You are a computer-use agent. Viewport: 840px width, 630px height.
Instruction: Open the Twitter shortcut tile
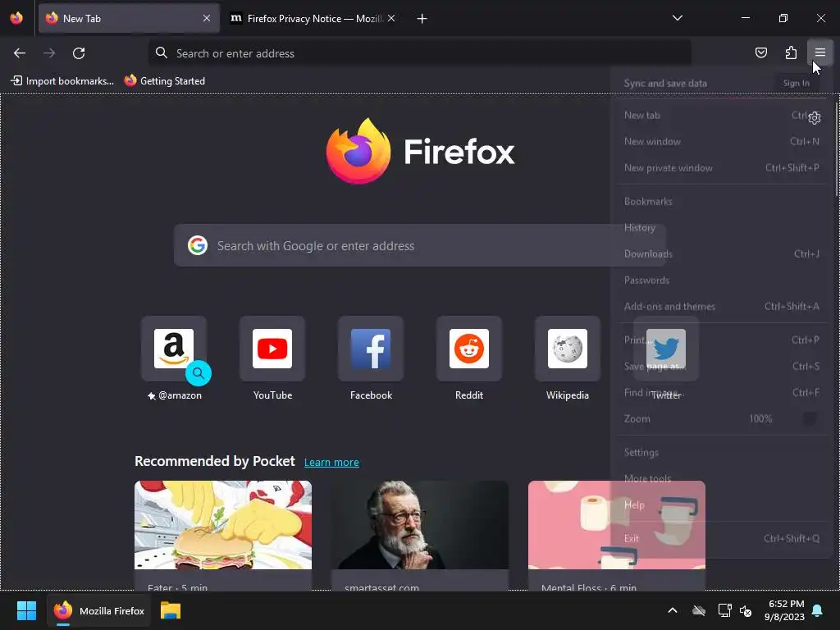666,349
